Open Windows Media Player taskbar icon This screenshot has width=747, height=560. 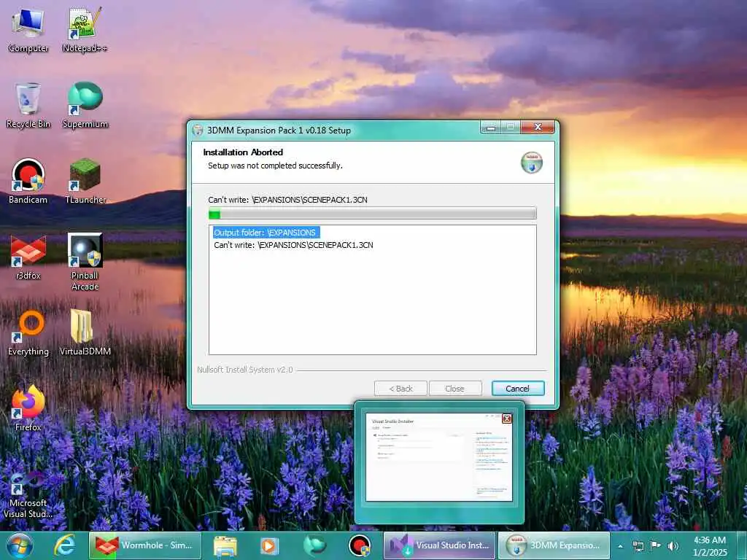(x=269, y=545)
